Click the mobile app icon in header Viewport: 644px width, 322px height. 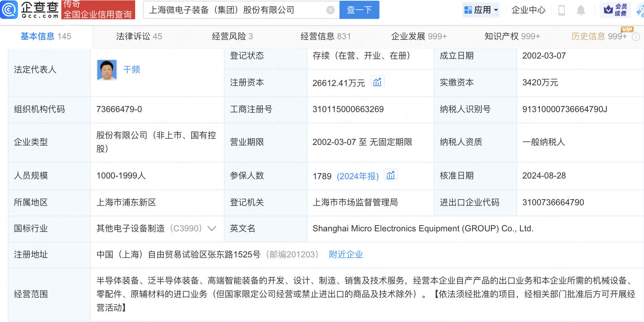pos(562,10)
